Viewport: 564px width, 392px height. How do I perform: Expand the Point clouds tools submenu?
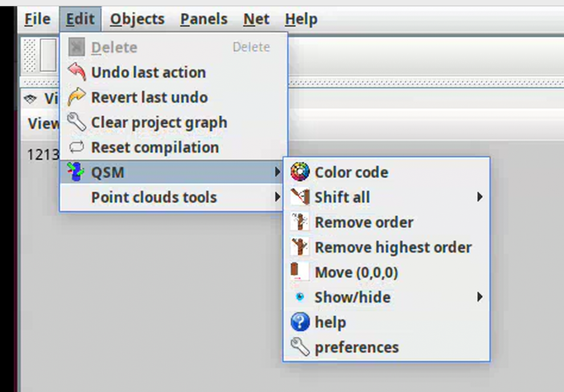tap(277, 197)
